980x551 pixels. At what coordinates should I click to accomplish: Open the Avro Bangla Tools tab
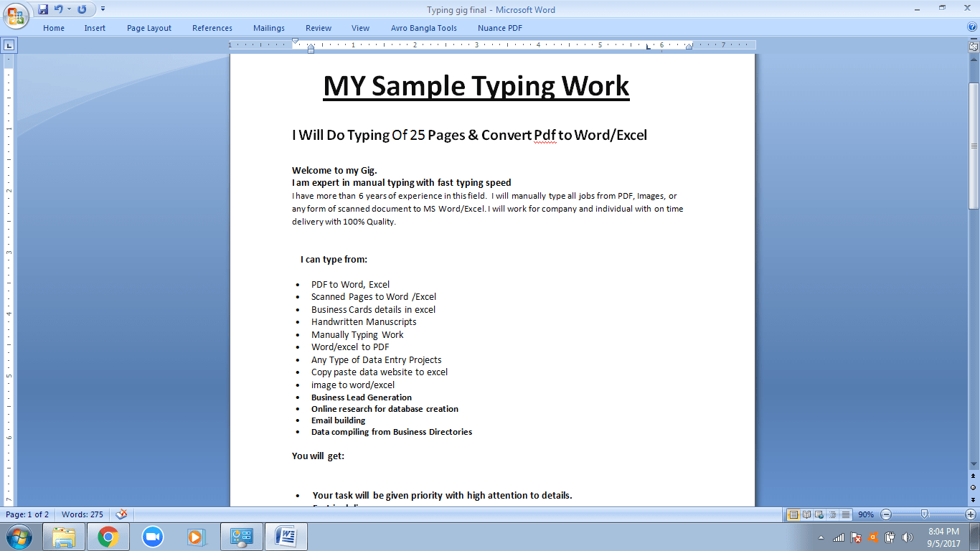point(423,28)
